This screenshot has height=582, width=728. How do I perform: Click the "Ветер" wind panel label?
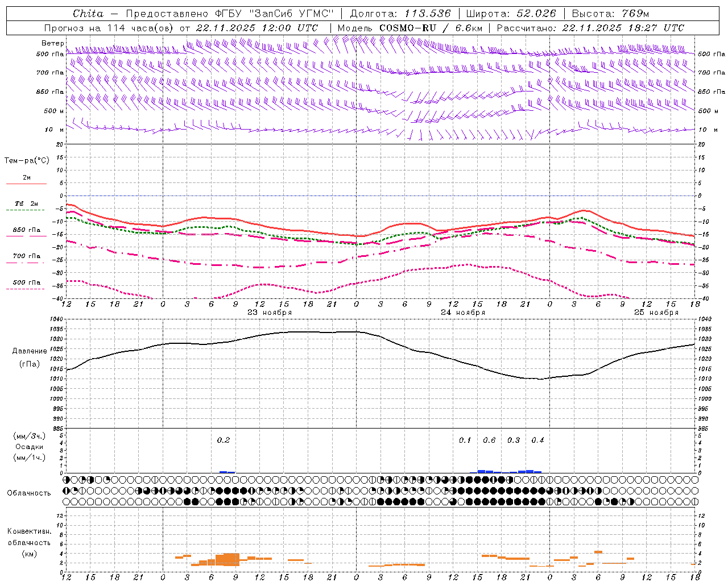(52, 43)
